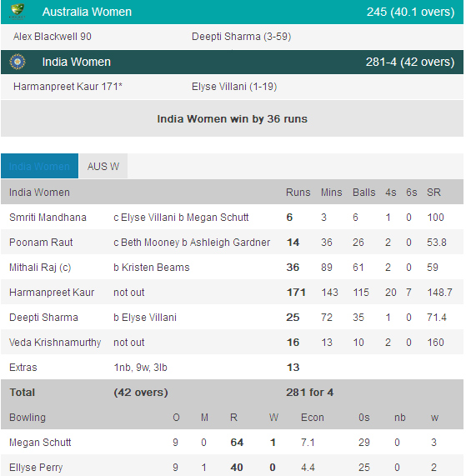Click the Alex Blackwell 90 summary text
466x476 pixels.
point(53,37)
